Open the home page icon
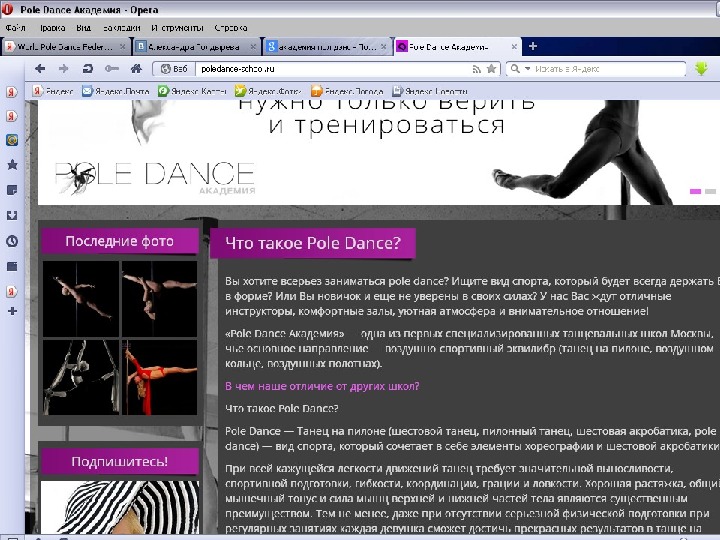The image size is (720, 540). [136, 69]
